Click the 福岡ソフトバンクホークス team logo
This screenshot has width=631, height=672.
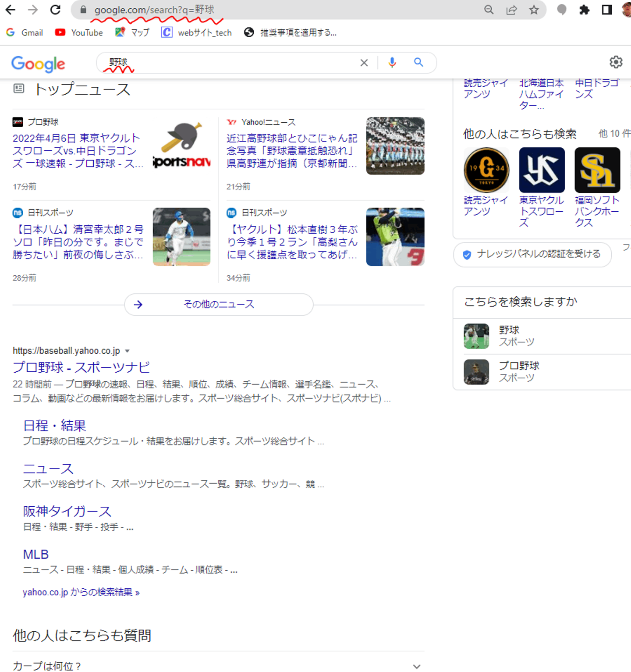(598, 170)
